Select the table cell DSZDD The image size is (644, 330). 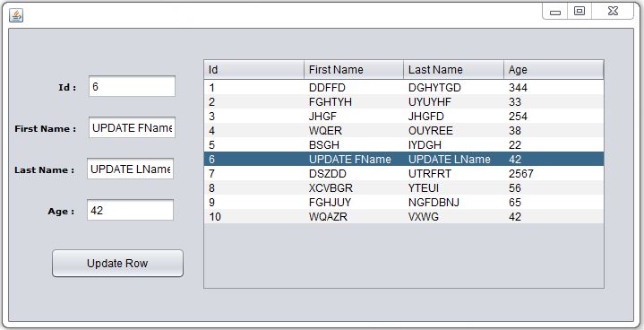354,173
